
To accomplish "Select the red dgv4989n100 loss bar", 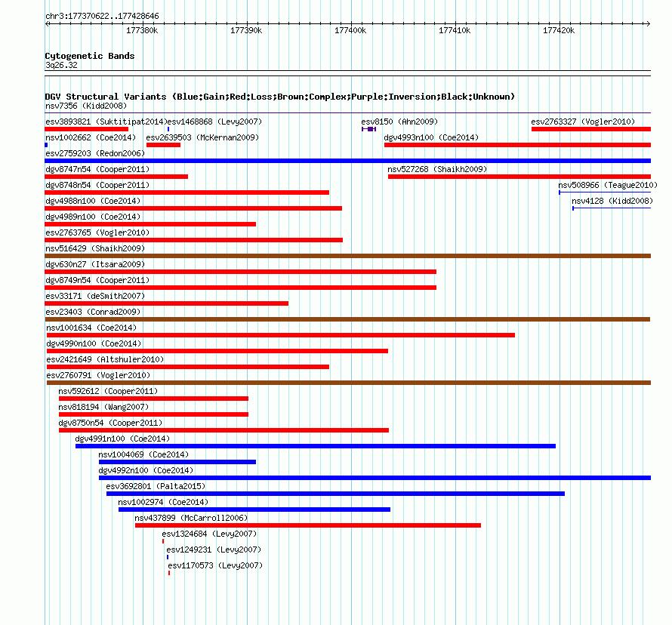I will coord(150,224).
